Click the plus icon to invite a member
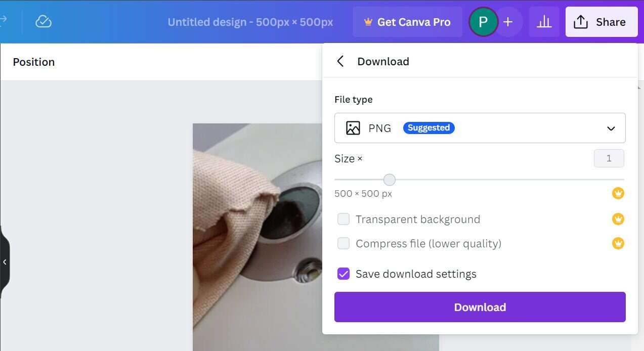Viewport: 644px width, 351px height. (x=507, y=22)
